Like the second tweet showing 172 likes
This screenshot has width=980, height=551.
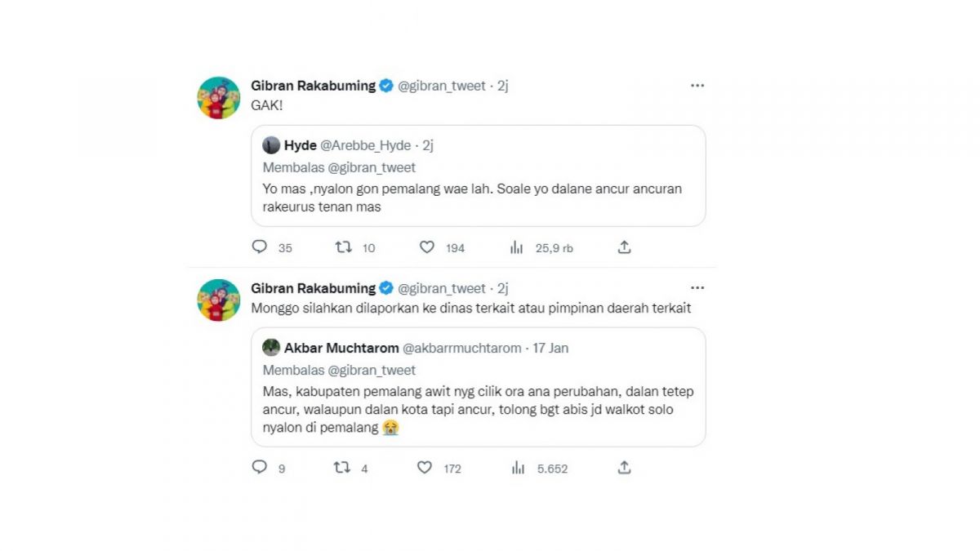(426, 468)
